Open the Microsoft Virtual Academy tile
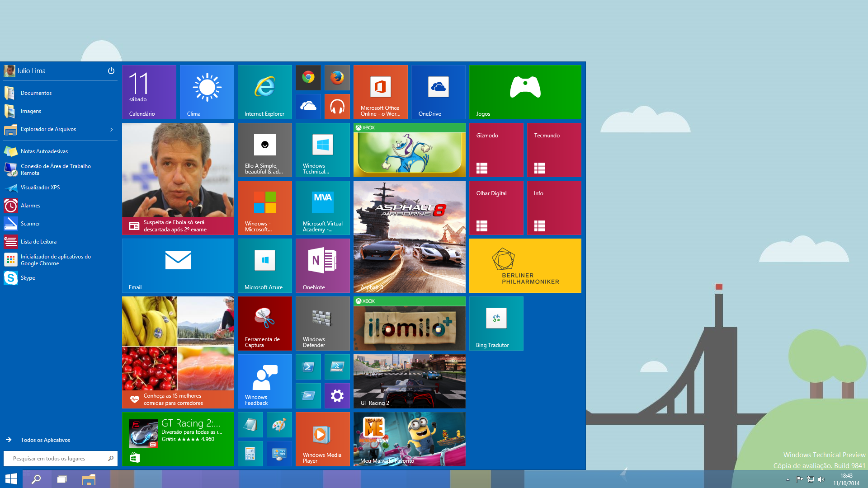 (323, 208)
